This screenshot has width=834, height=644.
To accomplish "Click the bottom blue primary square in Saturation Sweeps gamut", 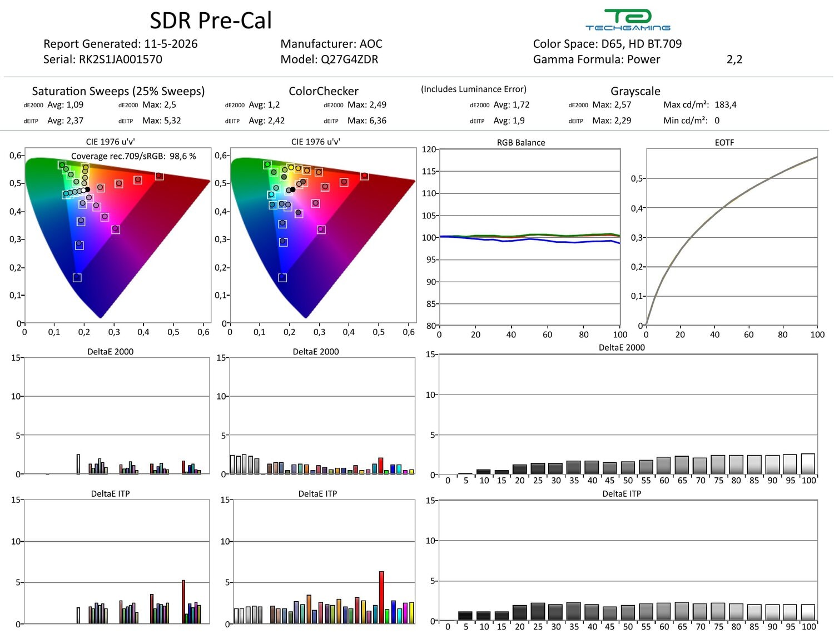I will pyautogui.click(x=77, y=277).
